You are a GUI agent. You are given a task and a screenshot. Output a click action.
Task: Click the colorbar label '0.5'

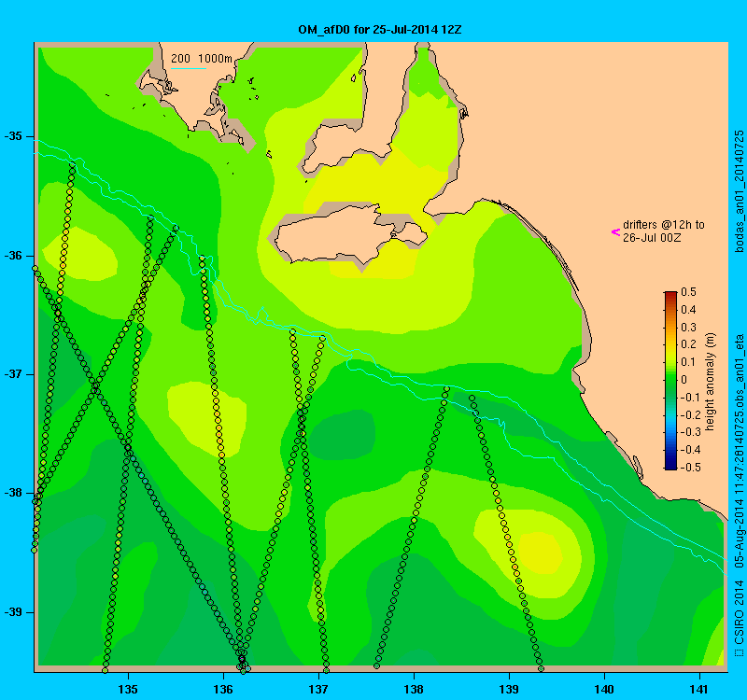[688, 291]
